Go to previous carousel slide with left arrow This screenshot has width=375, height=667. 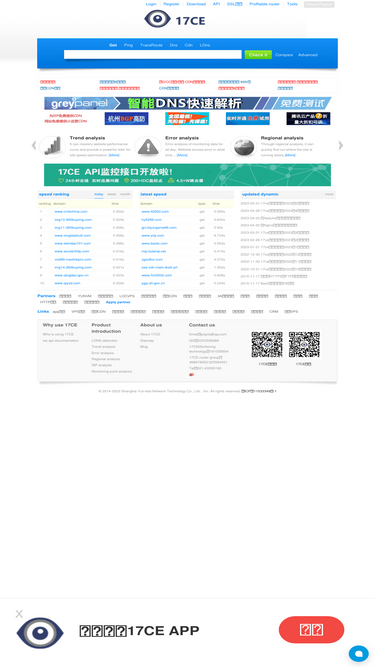34,145
